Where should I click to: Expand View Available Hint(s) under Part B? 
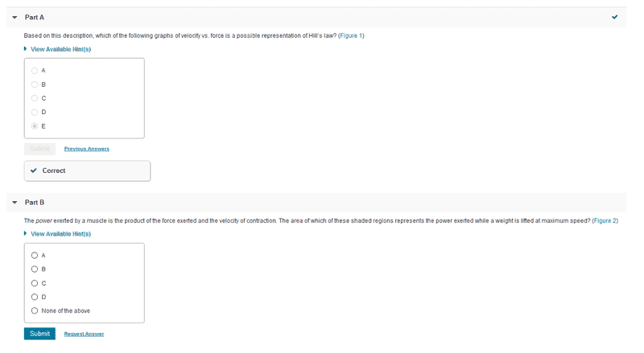[x=60, y=234]
